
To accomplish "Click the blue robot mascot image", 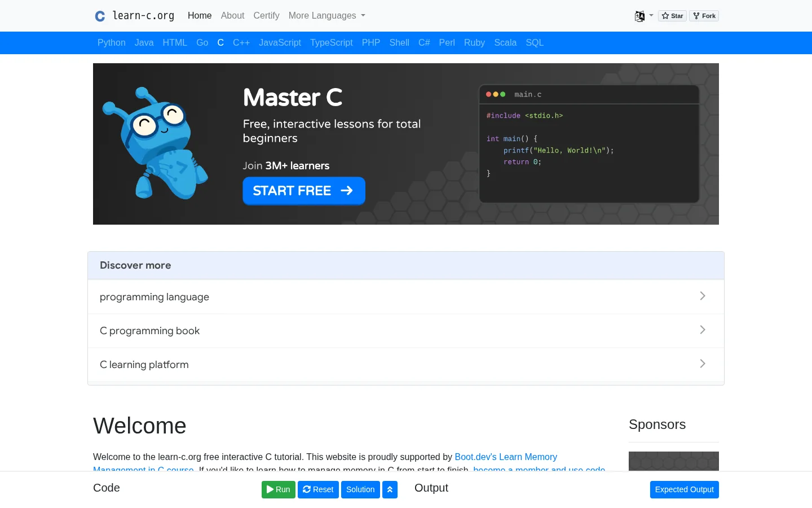I will pyautogui.click(x=155, y=143).
